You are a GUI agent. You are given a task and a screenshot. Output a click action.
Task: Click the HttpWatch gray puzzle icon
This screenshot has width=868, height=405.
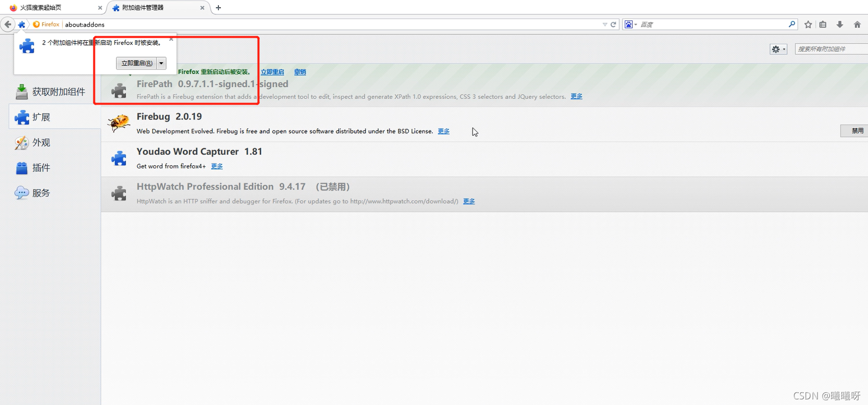(x=119, y=193)
